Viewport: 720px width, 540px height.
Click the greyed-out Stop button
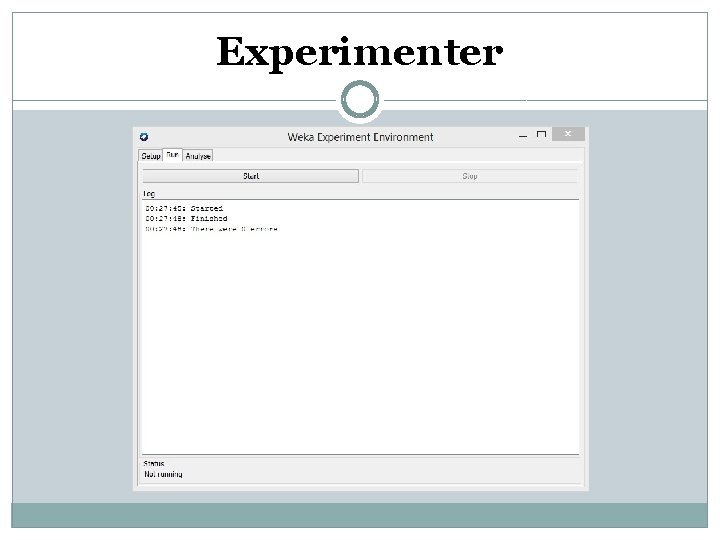[x=469, y=176]
